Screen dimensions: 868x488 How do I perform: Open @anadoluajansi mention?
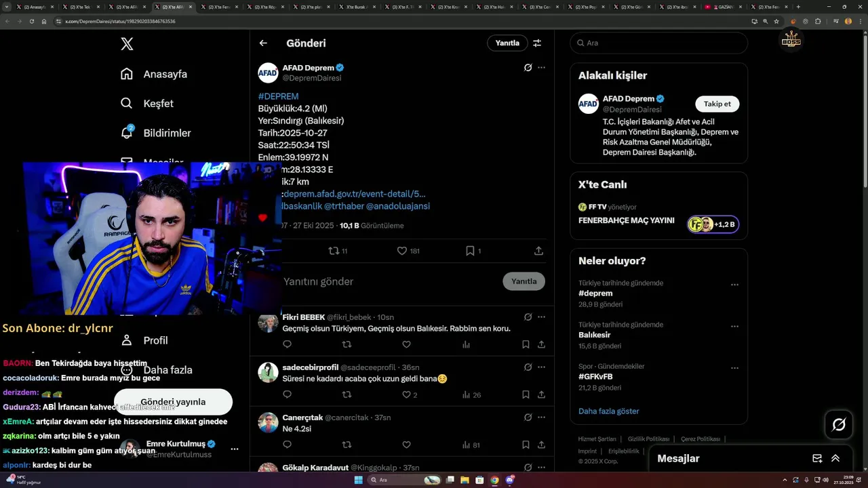pyautogui.click(x=398, y=206)
